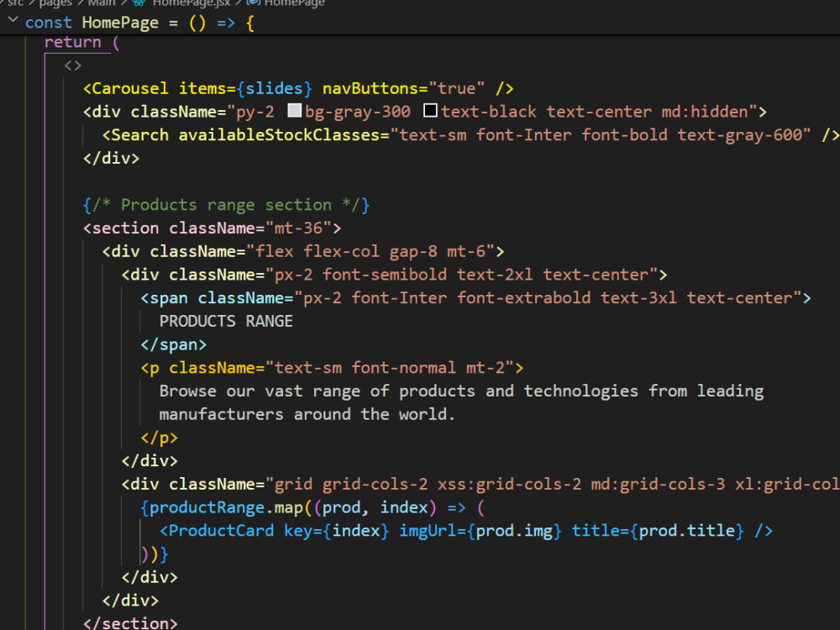Screen dimensions: 840x630
Task: Click the closing '</span>' tag
Action: 174,344
